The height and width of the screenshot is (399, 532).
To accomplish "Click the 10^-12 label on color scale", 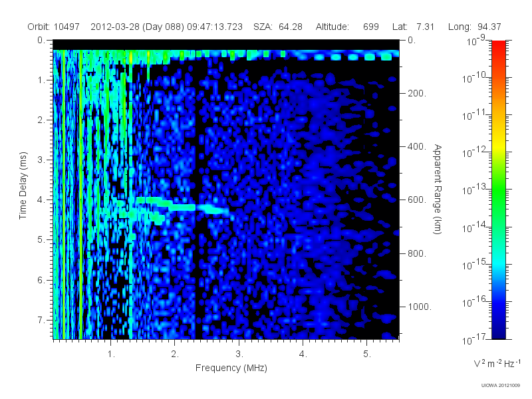I will [x=475, y=152].
